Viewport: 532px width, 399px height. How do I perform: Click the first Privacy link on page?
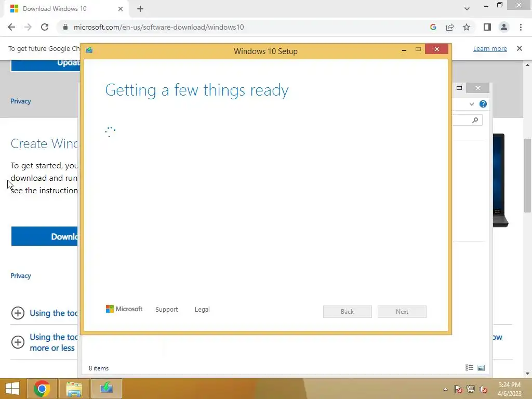[x=21, y=101]
